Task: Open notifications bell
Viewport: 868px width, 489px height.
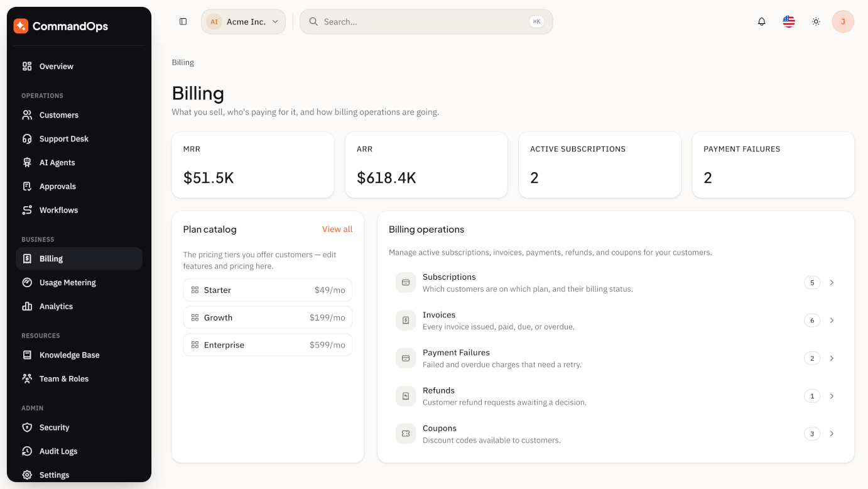Action: pyautogui.click(x=762, y=21)
